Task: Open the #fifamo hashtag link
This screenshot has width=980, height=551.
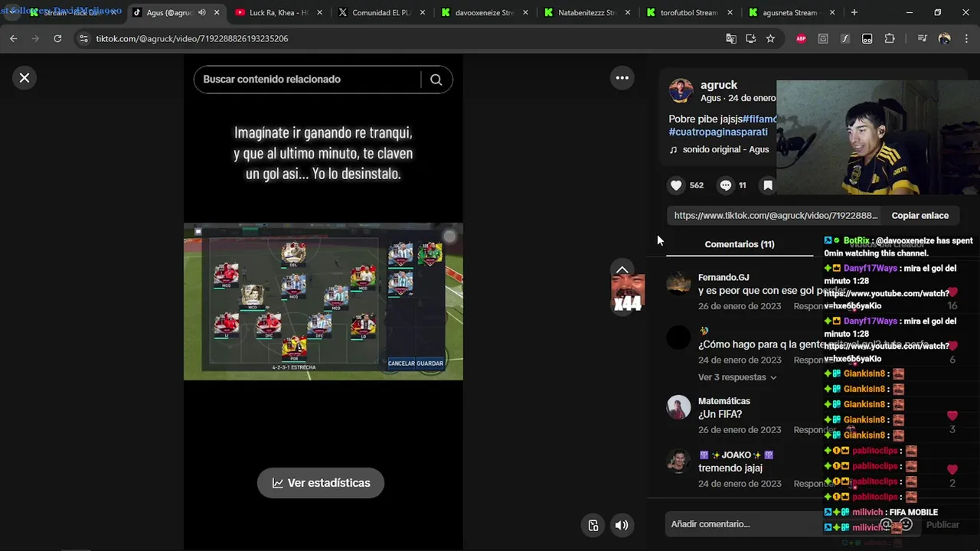Action: tap(759, 119)
